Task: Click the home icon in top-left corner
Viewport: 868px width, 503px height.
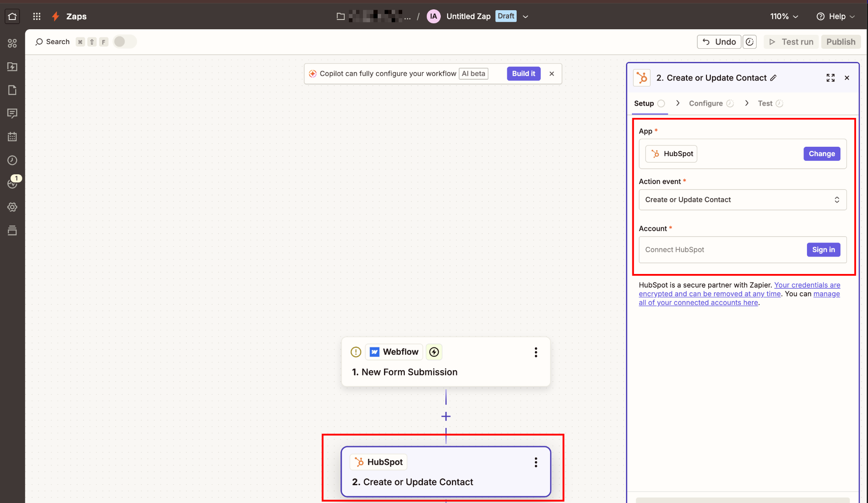Action: [x=12, y=16]
